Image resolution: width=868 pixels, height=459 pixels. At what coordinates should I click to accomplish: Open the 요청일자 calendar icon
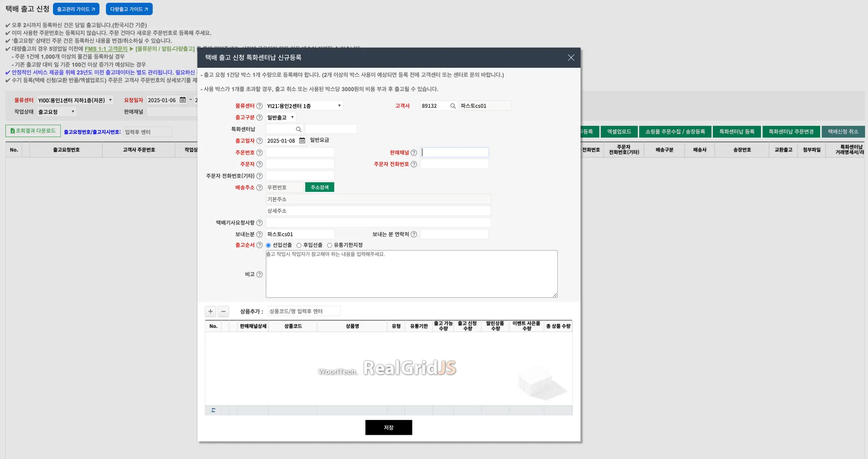pos(183,100)
